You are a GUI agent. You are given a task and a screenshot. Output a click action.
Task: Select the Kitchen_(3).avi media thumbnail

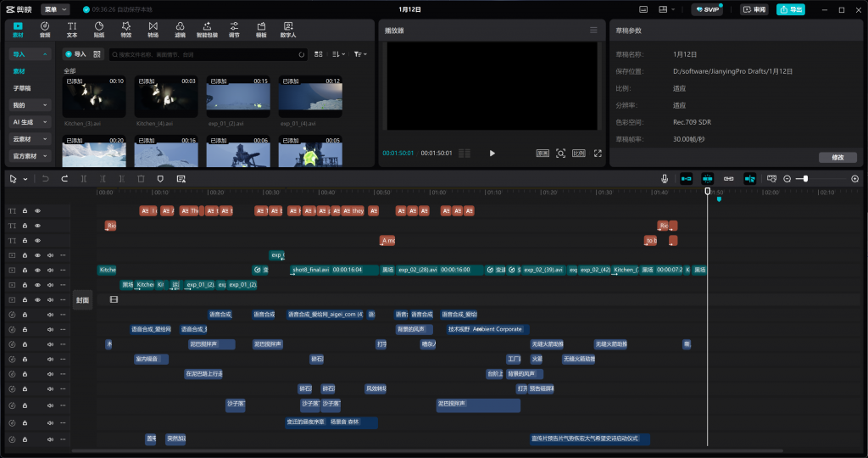pyautogui.click(x=94, y=98)
